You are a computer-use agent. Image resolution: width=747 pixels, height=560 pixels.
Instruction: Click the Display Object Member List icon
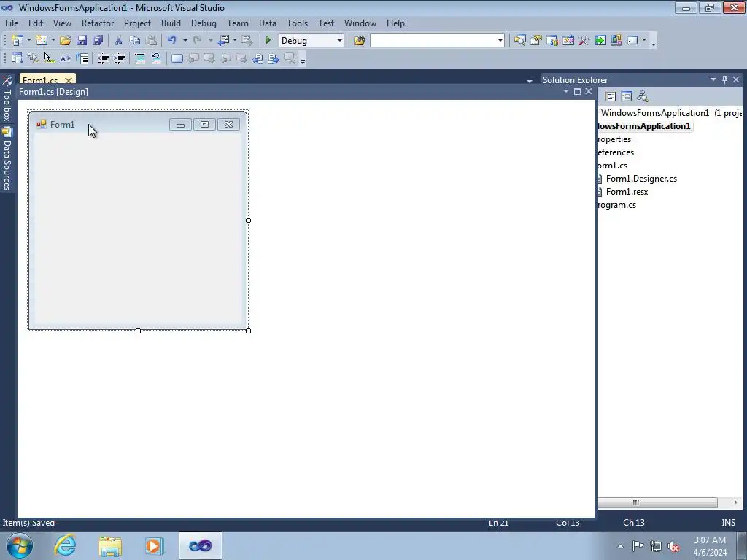18,58
